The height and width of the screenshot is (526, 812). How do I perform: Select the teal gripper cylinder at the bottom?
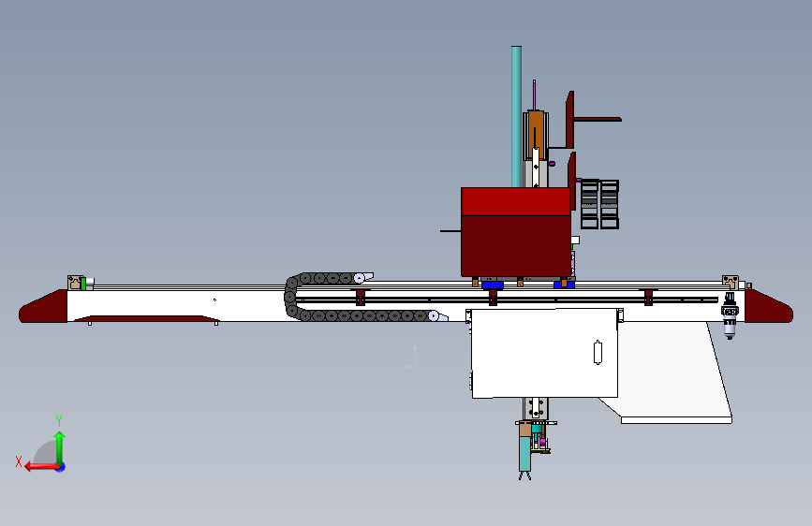coord(525,453)
